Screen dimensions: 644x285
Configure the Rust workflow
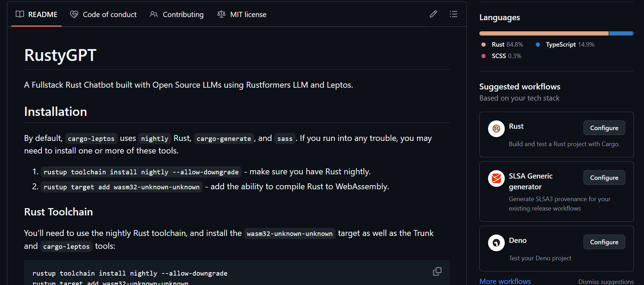pos(604,128)
